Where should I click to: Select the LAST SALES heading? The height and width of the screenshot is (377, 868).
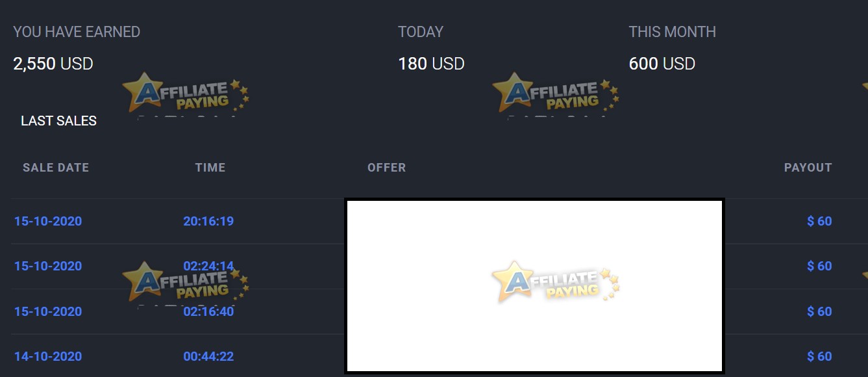coord(59,120)
